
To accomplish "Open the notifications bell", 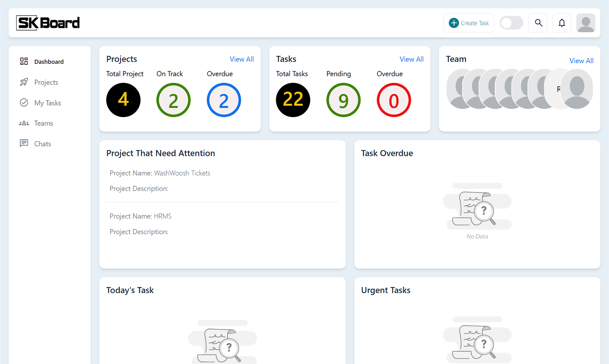I will tap(562, 23).
